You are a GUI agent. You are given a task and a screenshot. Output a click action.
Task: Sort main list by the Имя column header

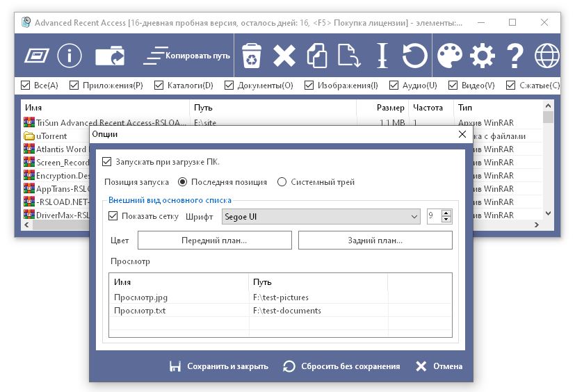(x=105, y=108)
